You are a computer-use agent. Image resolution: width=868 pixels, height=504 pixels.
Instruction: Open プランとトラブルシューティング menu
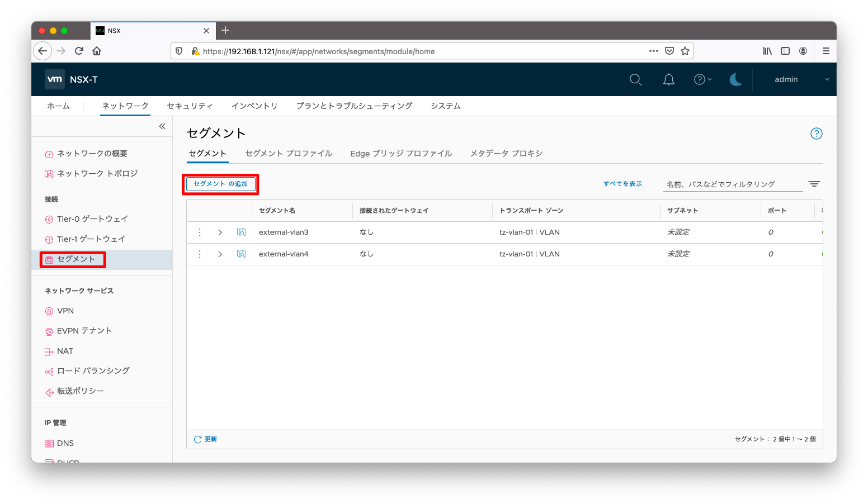355,106
